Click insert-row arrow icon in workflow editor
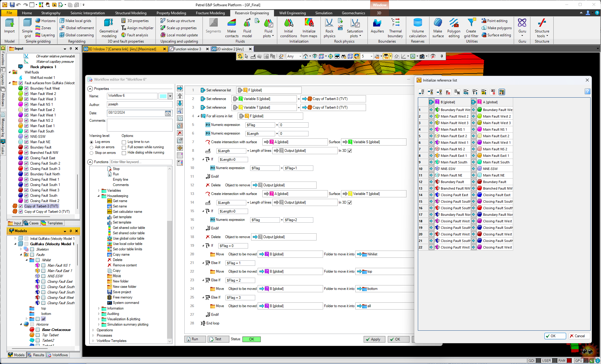This screenshot has height=364, width=601. [180, 88]
